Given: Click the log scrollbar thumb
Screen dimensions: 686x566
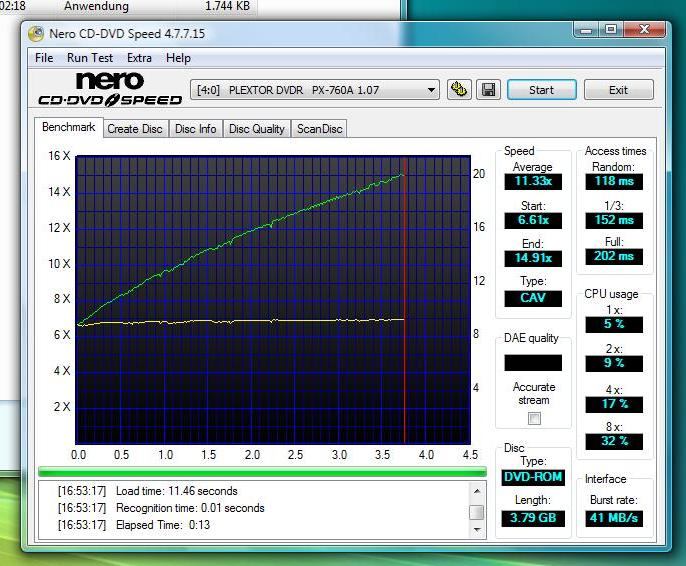Looking at the screenshot, I should (x=477, y=512).
